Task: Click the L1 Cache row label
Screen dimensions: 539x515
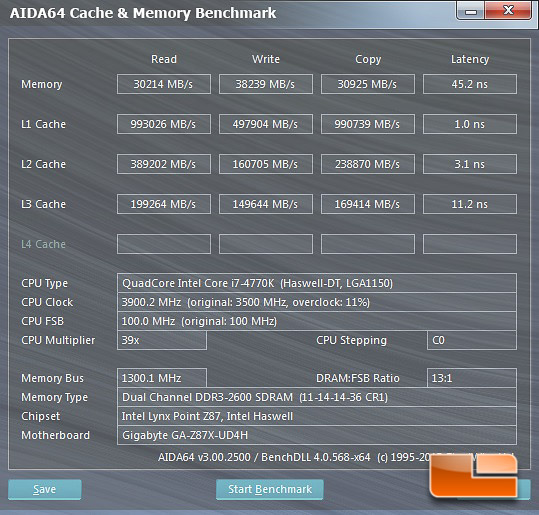Action: 43,124
